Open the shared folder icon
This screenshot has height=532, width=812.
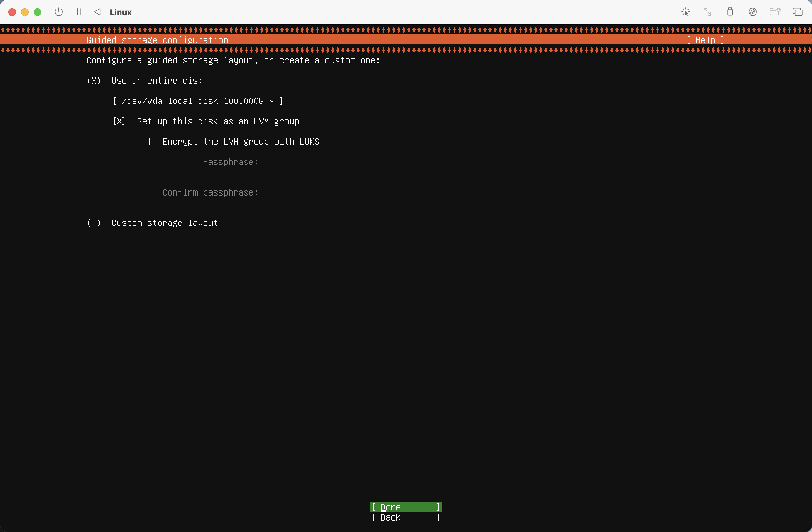775,12
